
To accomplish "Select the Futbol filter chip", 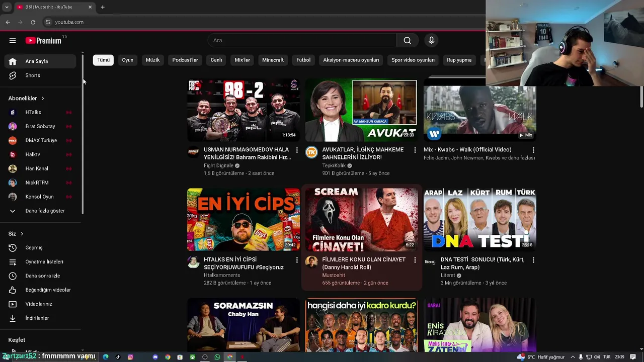I will (303, 60).
